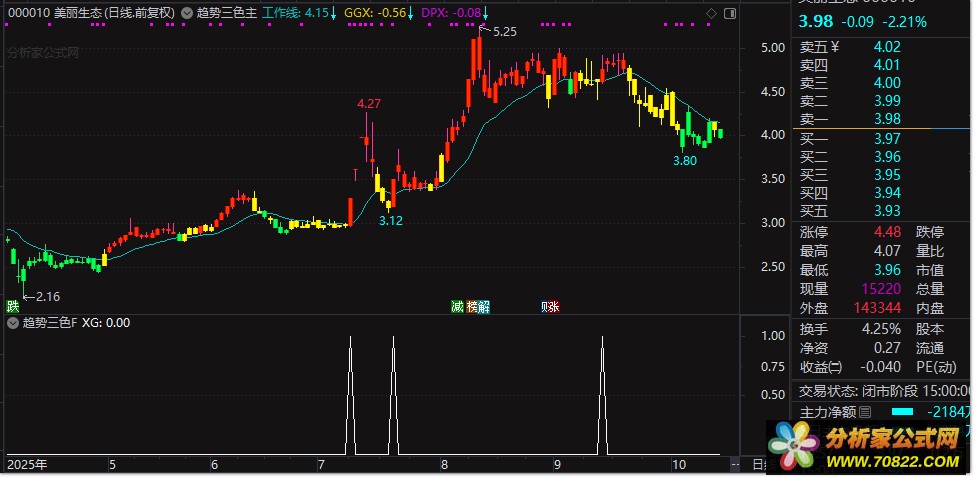Viewport: 976px width, 478px height.
Task: Click the 2.16 low price label
Action: (48, 297)
